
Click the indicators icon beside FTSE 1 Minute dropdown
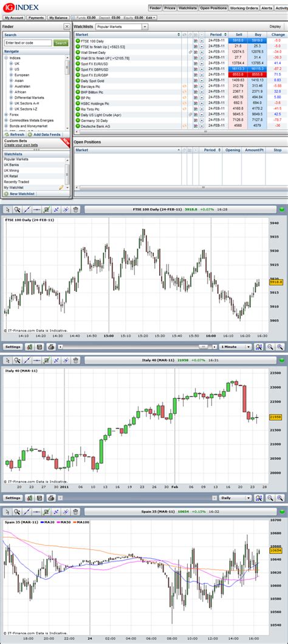(258, 347)
